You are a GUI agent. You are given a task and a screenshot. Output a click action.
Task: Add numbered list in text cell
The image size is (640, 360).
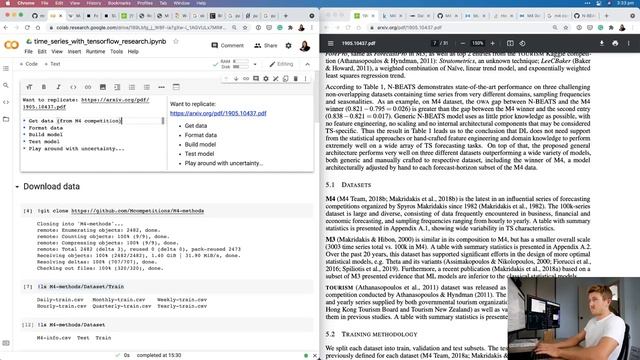point(132,87)
